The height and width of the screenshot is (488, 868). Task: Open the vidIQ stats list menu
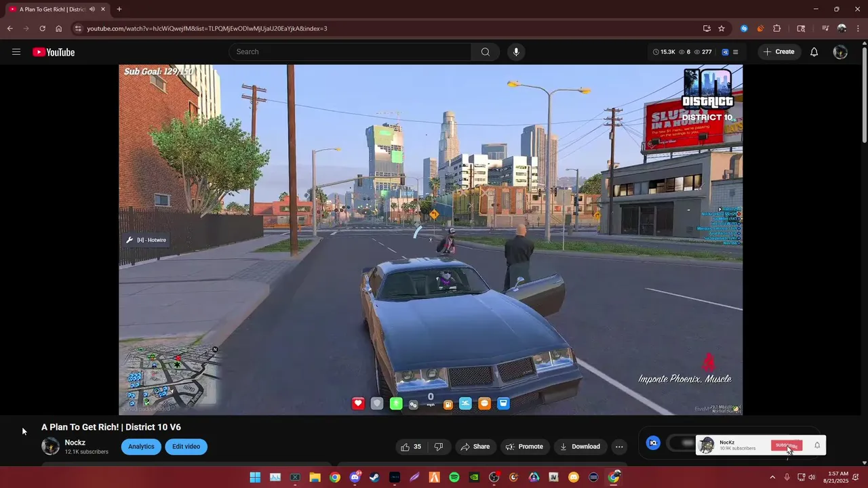(x=736, y=52)
